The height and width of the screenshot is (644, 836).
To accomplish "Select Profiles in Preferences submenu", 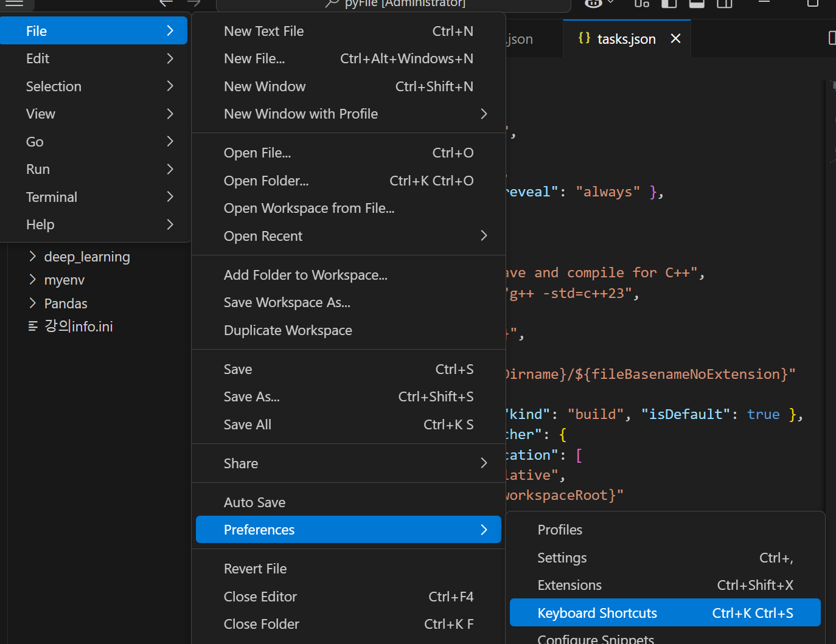I will [665, 530].
